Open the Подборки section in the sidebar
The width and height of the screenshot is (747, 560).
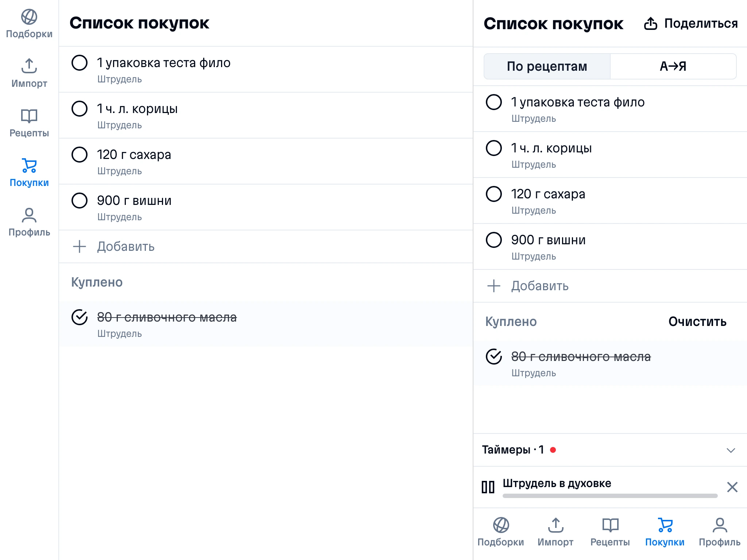click(29, 22)
